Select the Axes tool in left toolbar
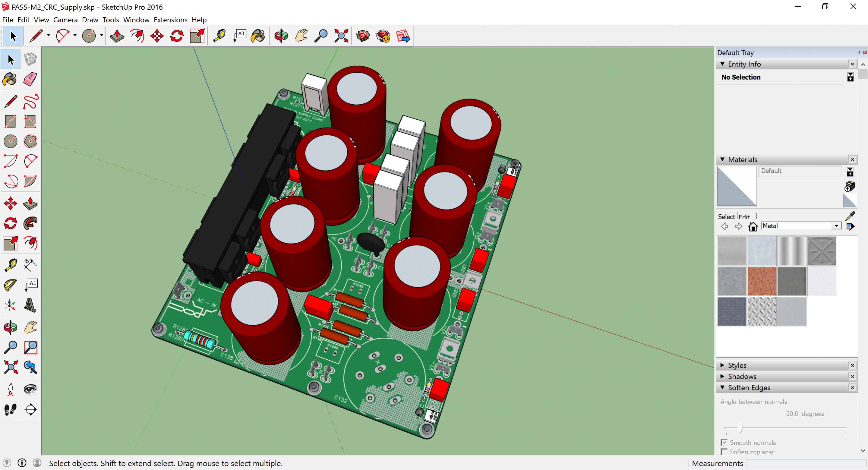Viewport: 868px width, 470px height. [x=11, y=305]
